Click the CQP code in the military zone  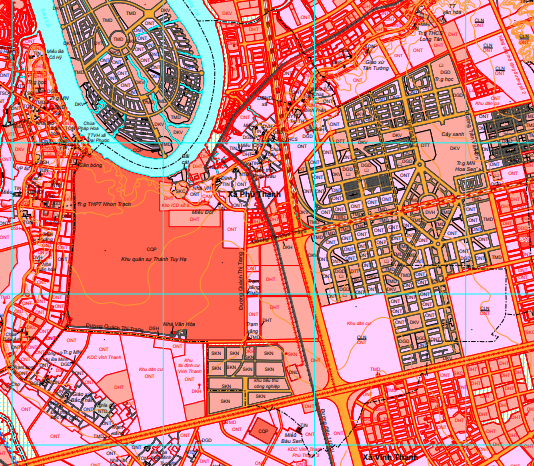pyautogui.click(x=151, y=249)
